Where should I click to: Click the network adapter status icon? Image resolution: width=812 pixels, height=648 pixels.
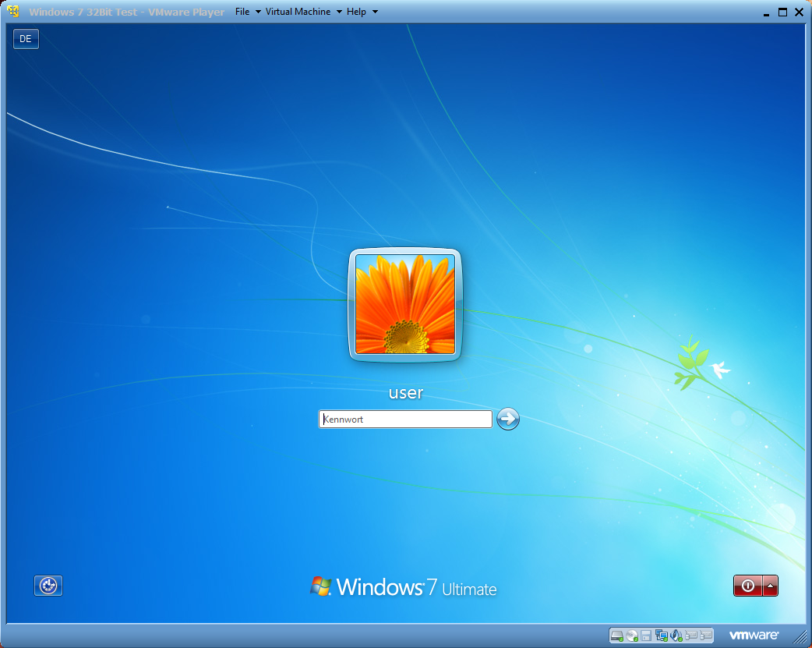pos(662,635)
